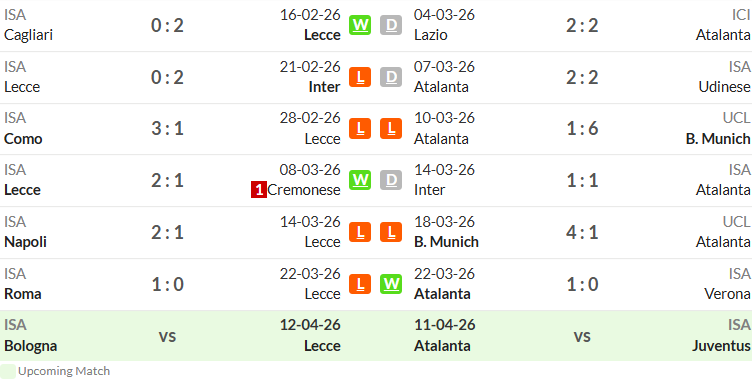Open the Atalanta 1:6 B. Munich score

click(x=582, y=129)
